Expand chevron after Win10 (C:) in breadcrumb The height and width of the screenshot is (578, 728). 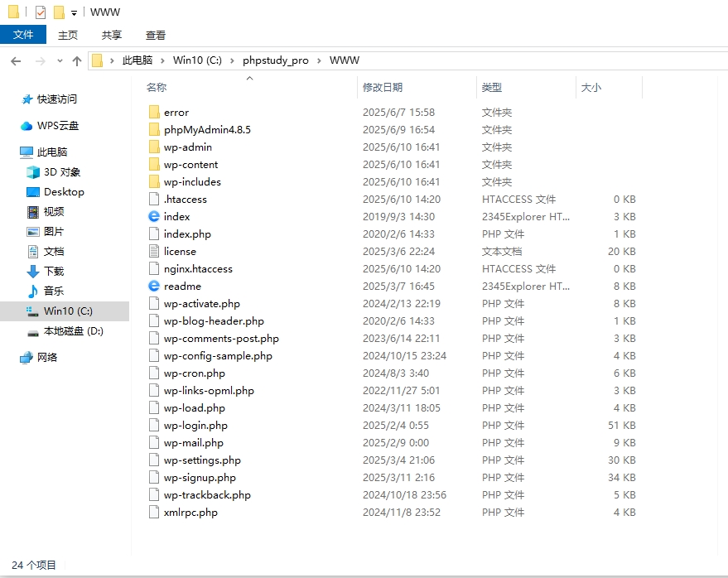[232, 60]
